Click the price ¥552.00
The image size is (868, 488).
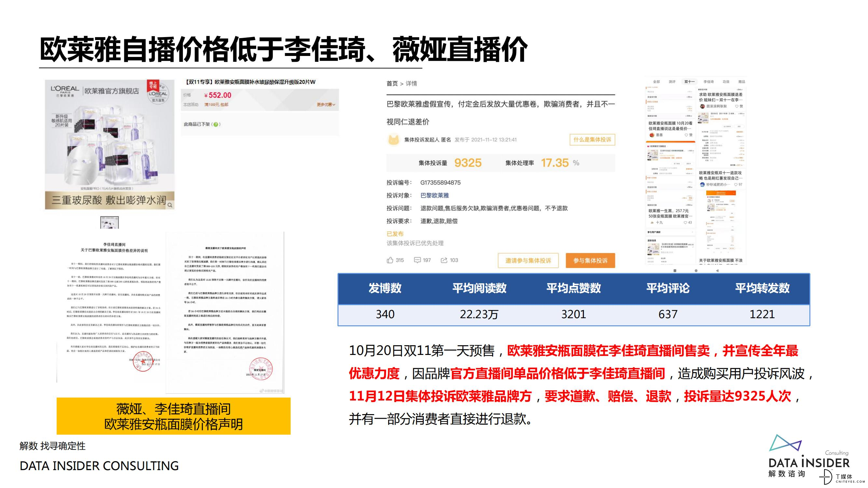pos(218,95)
